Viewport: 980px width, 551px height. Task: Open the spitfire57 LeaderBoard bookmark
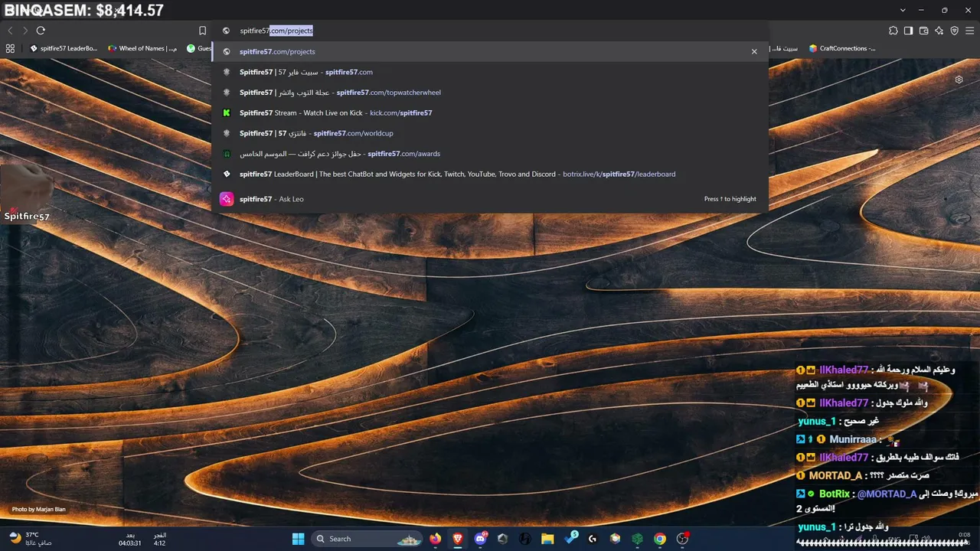64,48
